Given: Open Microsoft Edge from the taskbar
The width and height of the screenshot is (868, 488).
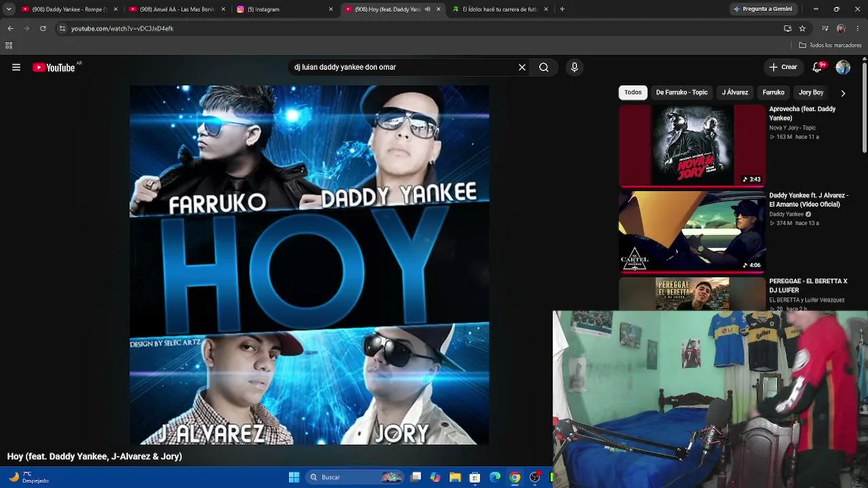Looking at the screenshot, I should [495, 477].
